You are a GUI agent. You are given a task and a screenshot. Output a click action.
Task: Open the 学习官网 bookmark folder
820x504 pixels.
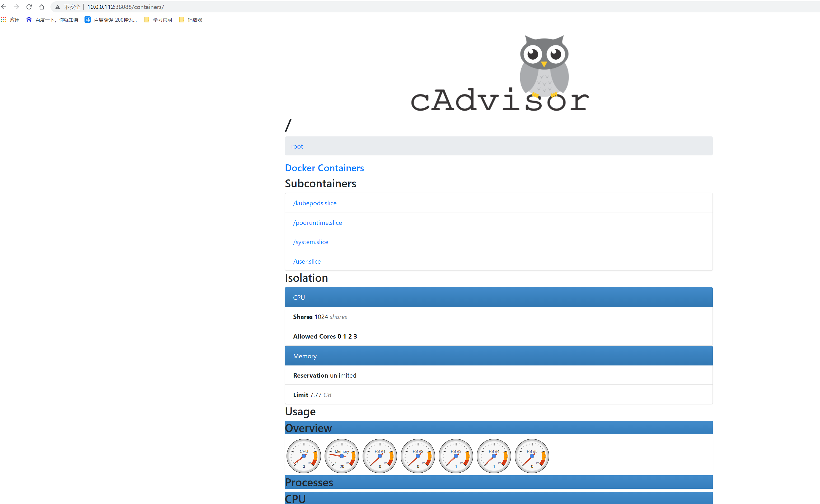(158, 20)
